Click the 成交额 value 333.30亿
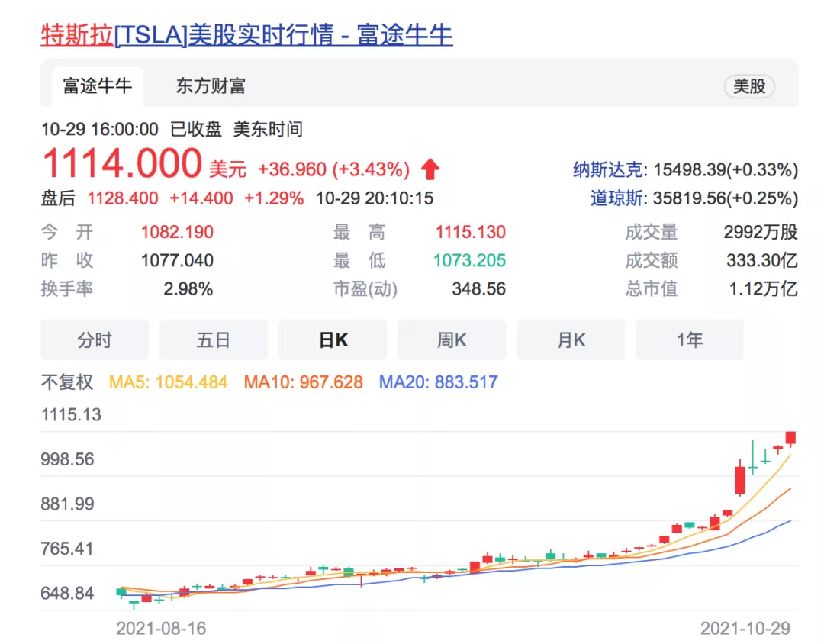 pos(762,260)
